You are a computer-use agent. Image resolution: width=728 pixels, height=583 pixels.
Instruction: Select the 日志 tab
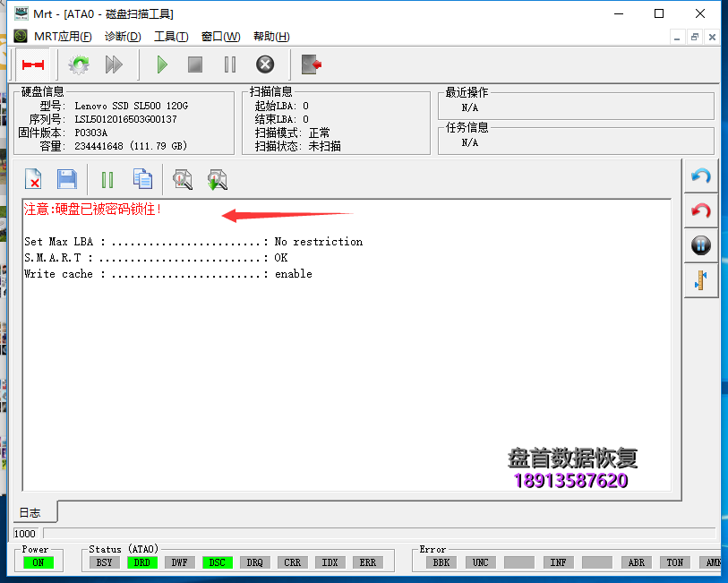click(x=30, y=513)
